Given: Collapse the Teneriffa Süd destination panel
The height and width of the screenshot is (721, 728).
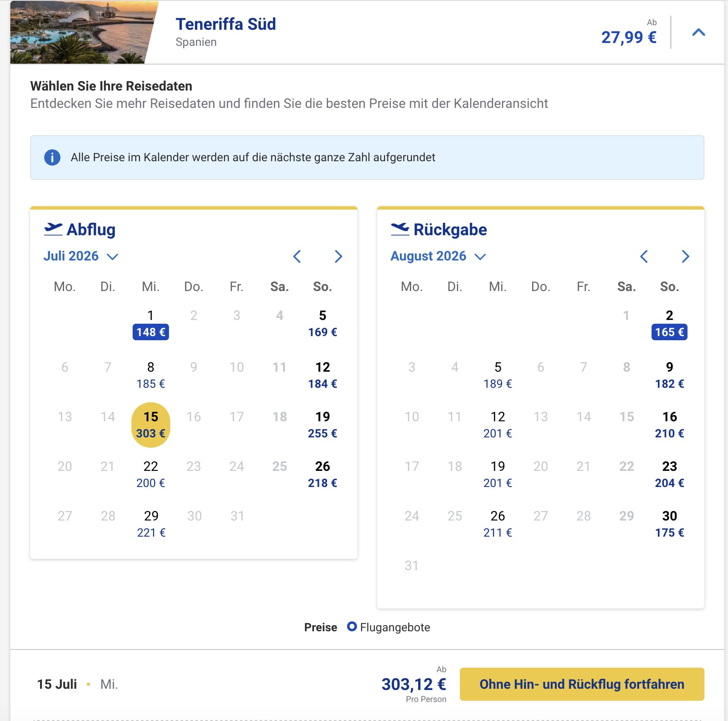Looking at the screenshot, I should click(698, 32).
